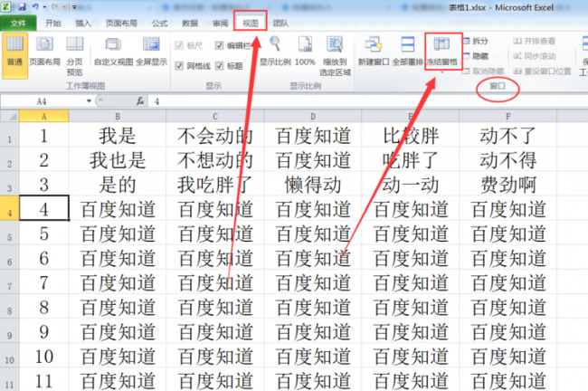This screenshot has width=588, height=391.
Task: Click the name box showing A4
Action: pyautogui.click(x=43, y=101)
